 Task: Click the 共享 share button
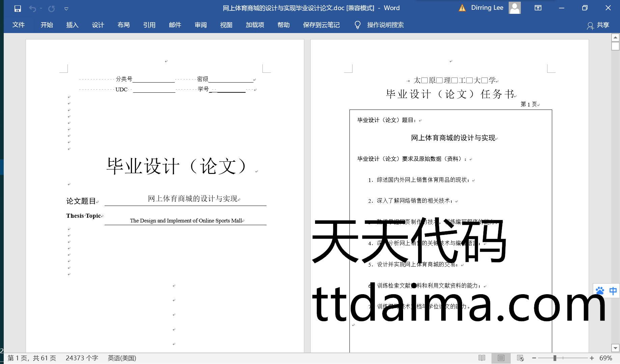[598, 25]
